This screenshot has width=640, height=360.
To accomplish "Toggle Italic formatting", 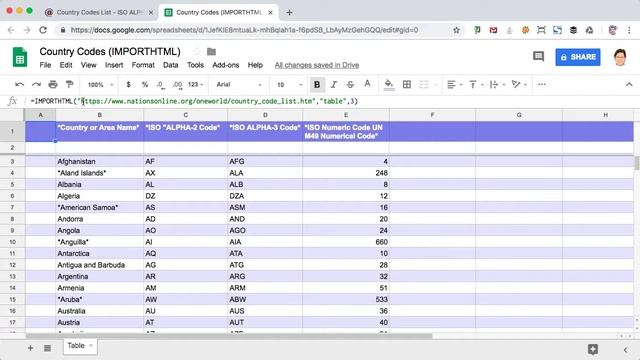I will (333, 84).
